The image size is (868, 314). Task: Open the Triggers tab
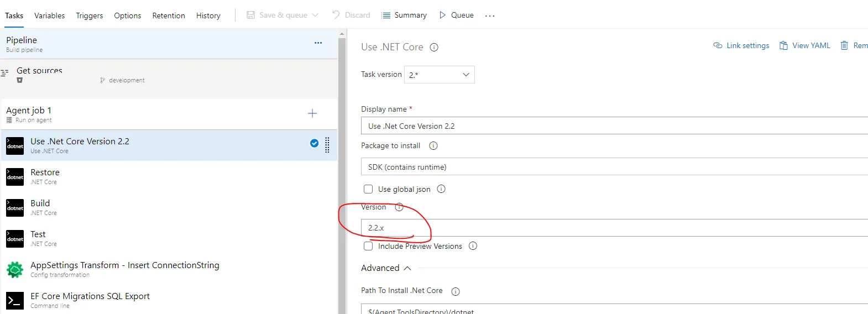click(90, 15)
